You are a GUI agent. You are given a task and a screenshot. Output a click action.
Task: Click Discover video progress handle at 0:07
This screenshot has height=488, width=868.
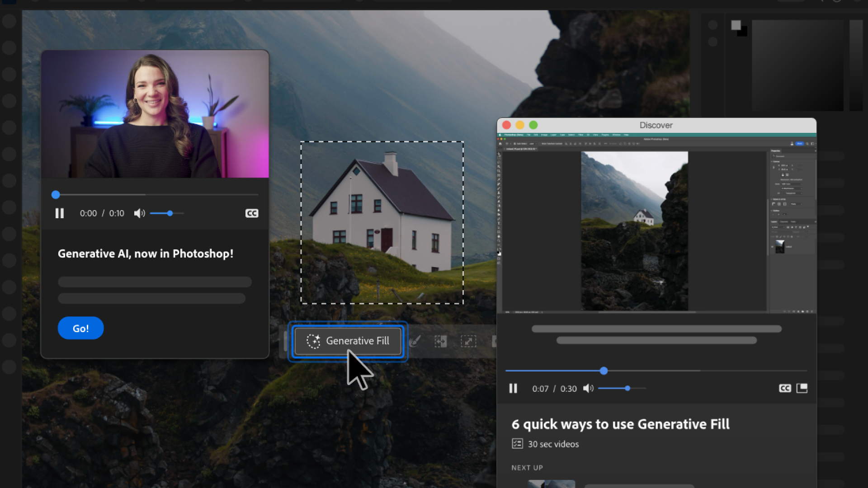click(x=604, y=371)
